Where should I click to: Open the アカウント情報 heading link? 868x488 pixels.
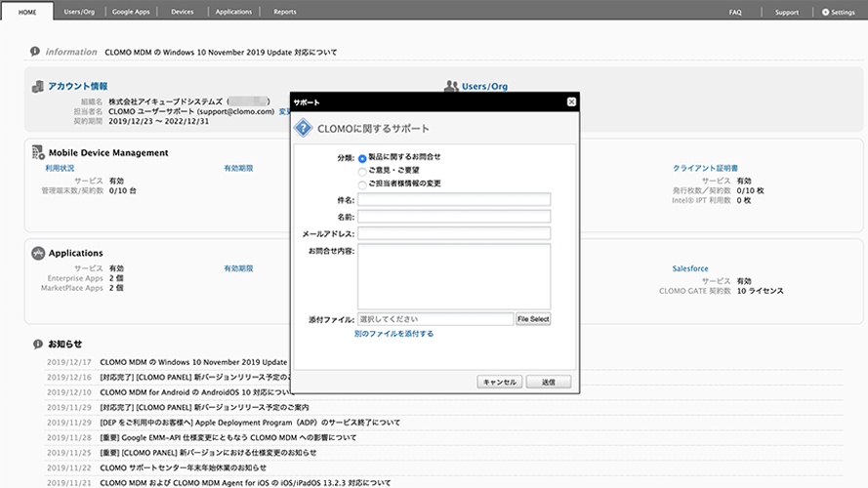click(77, 86)
